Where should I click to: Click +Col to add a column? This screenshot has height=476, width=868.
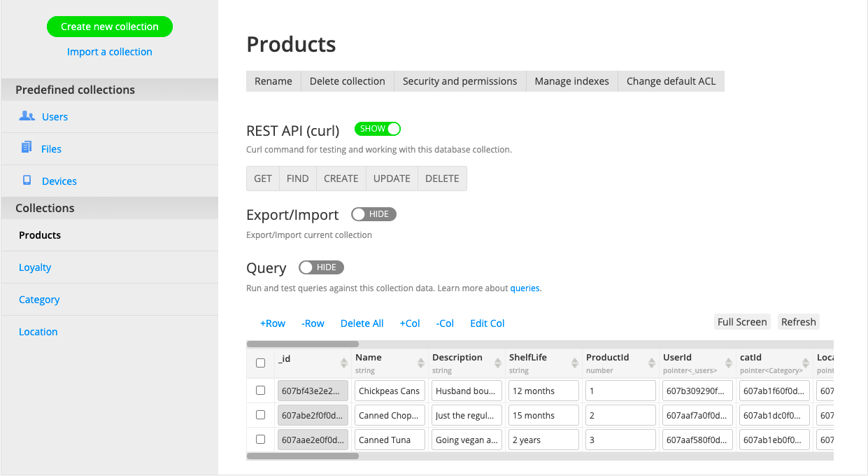pyautogui.click(x=410, y=323)
